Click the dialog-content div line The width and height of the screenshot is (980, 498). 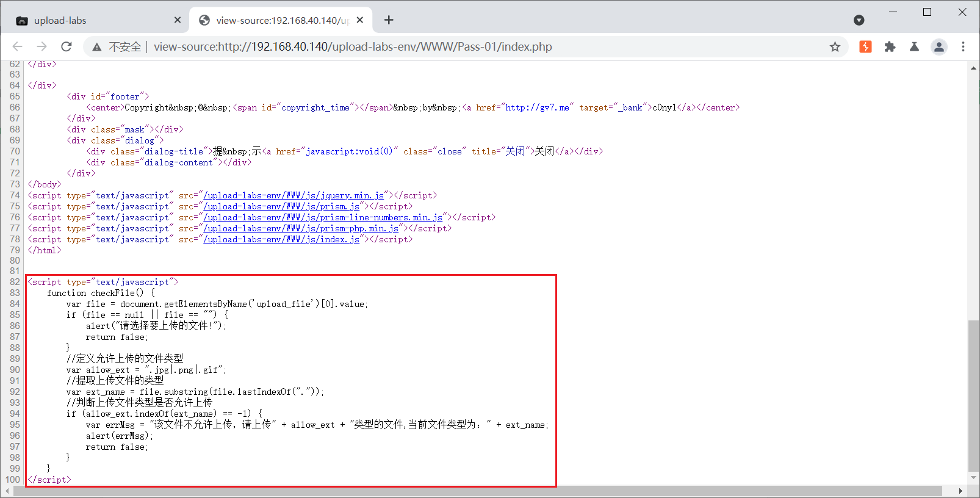click(x=169, y=163)
